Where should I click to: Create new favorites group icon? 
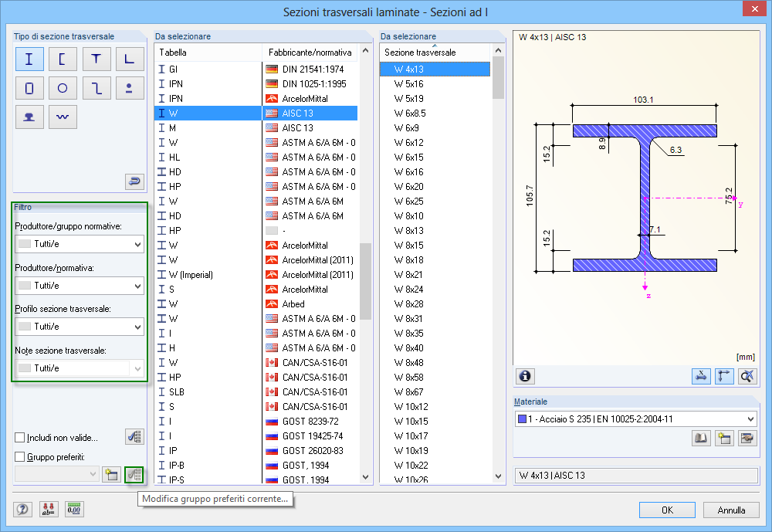coord(112,474)
